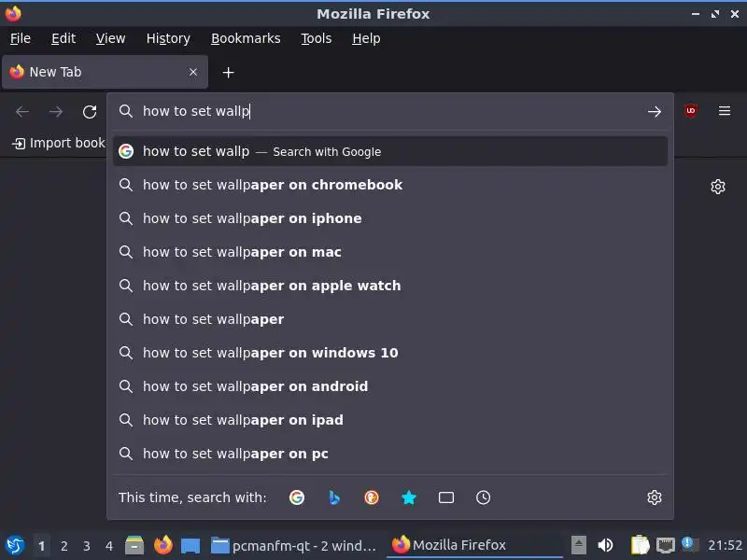
Task: Open clipboard manager tray icon
Action: point(640,545)
